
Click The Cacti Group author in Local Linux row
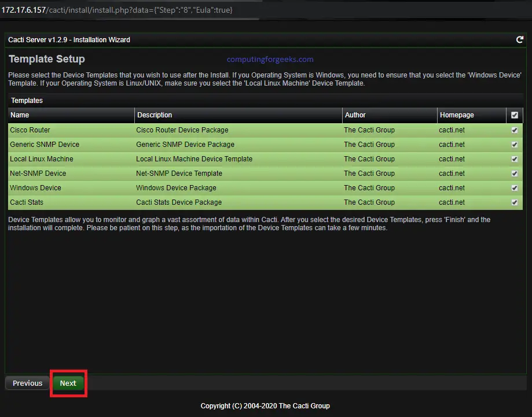(x=369, y=158)
